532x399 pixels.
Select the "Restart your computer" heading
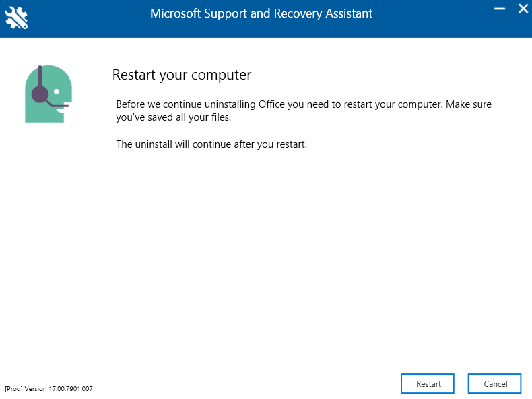click(182, 75)
